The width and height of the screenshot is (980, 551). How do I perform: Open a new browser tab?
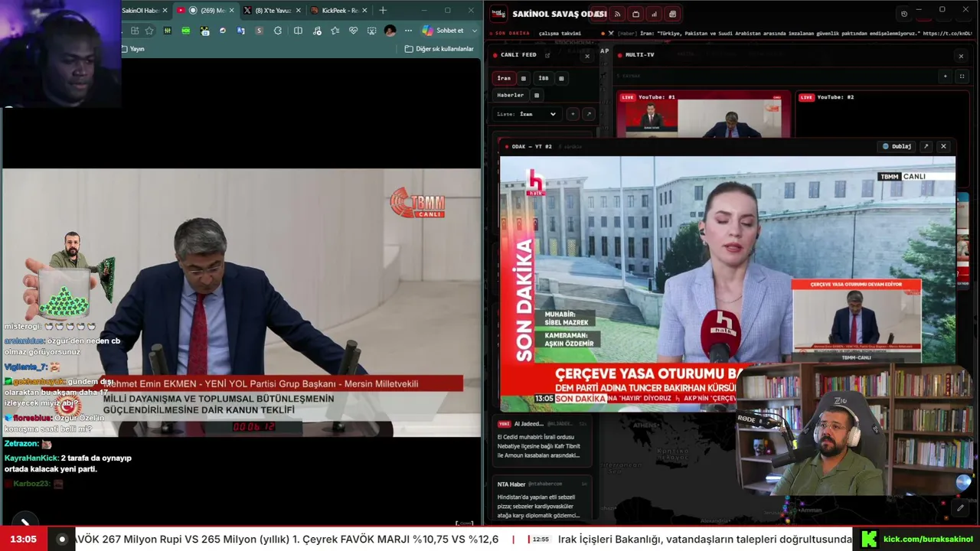(x=383, y=11)
